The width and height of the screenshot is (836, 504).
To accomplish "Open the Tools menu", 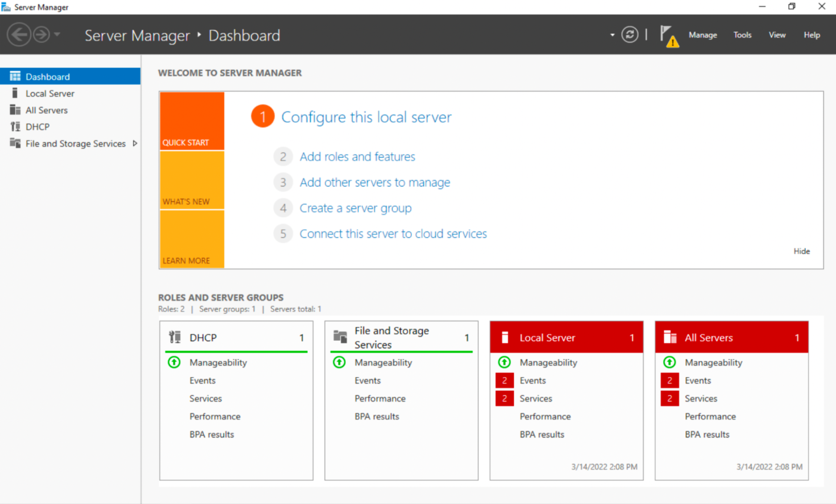I will click(x=742, y=35).
